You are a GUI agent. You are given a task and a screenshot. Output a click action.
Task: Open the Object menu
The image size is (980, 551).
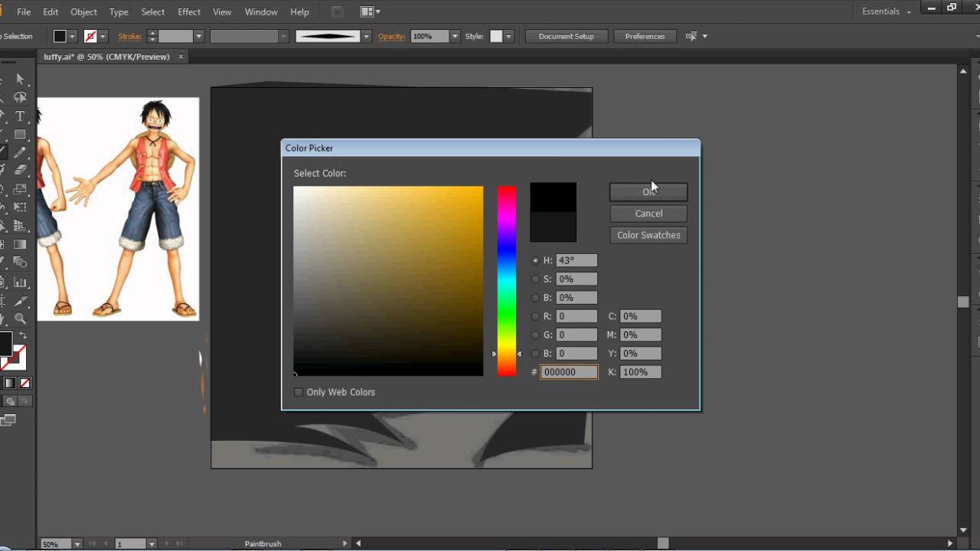(x=83, y=11)
